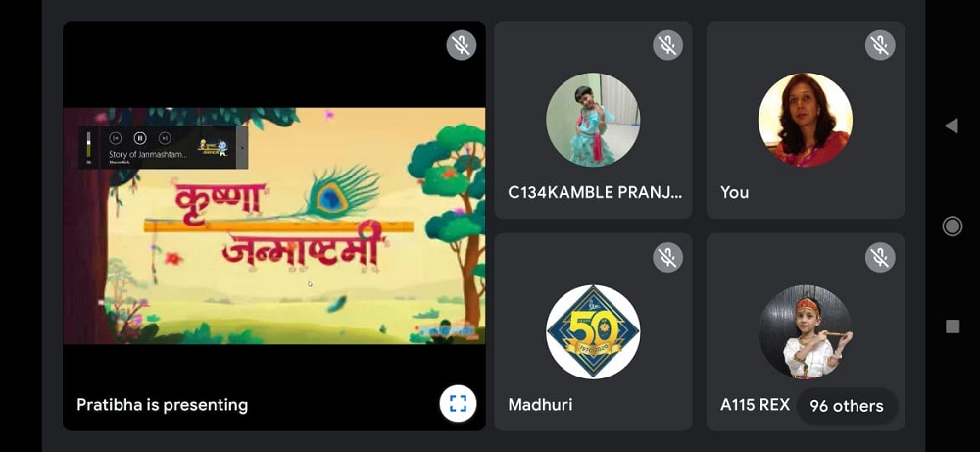Open the 96 others participants list
Screen dimensions: 980x452
click(x=847, y=406)
